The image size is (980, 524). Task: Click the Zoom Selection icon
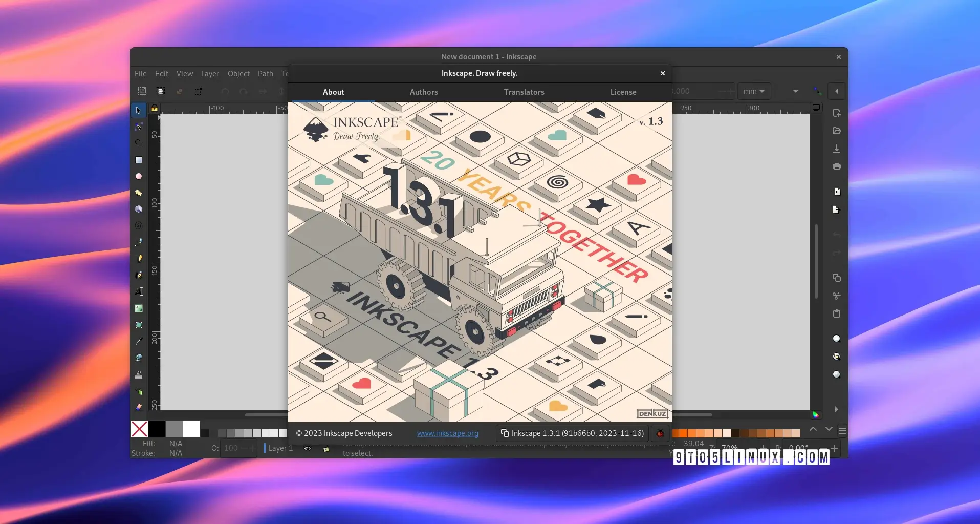point(837,339)
